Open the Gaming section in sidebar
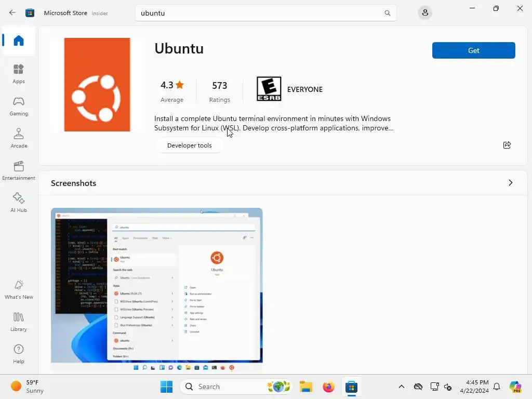Image resolution: width=532 pixels, height=399 pixels. [x=19, y=106]
